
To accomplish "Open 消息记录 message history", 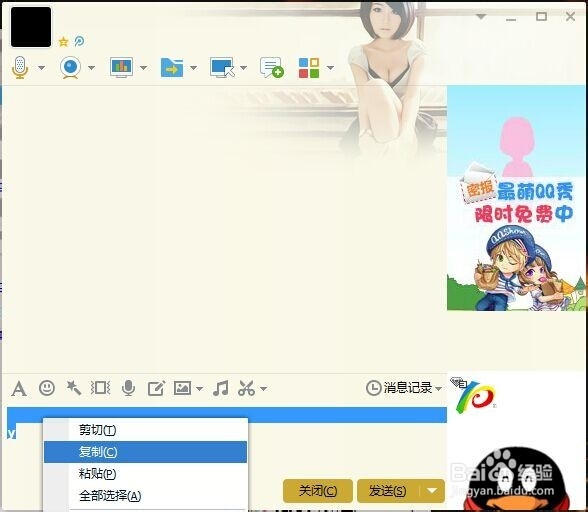I will pyautogui.click(x=399, y=388).
